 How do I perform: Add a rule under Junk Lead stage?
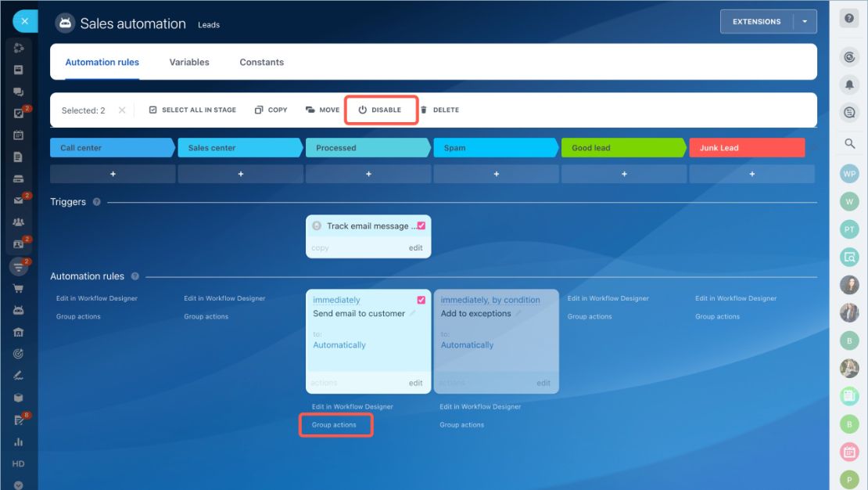click(x=751, y=174)
